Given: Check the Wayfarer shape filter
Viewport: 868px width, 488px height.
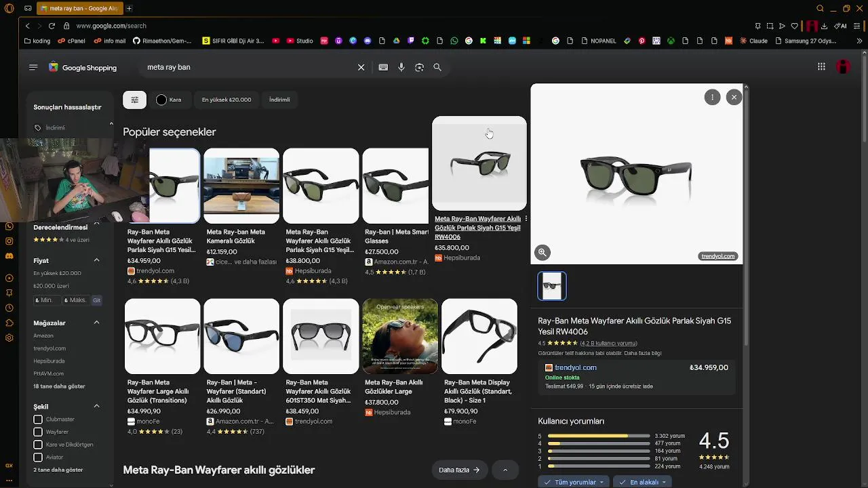Looking at the screenshot, I should click(38, 432).
